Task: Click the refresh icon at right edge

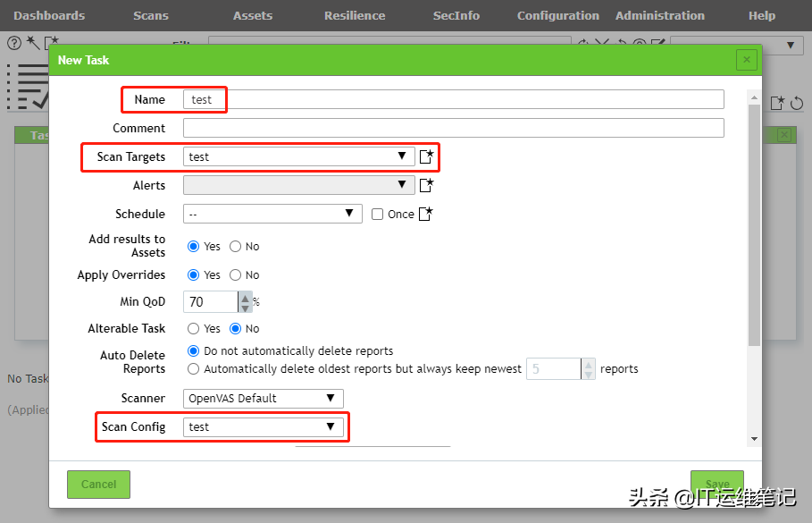Action: point(798,103)
